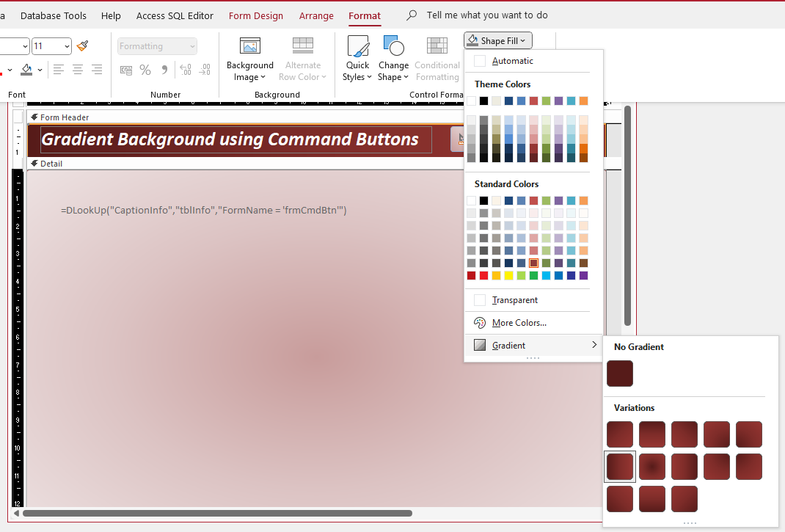Open the font size combo box
Image resolution: width=785 pixels, height=532 pixels.
[x=51, y=46]
